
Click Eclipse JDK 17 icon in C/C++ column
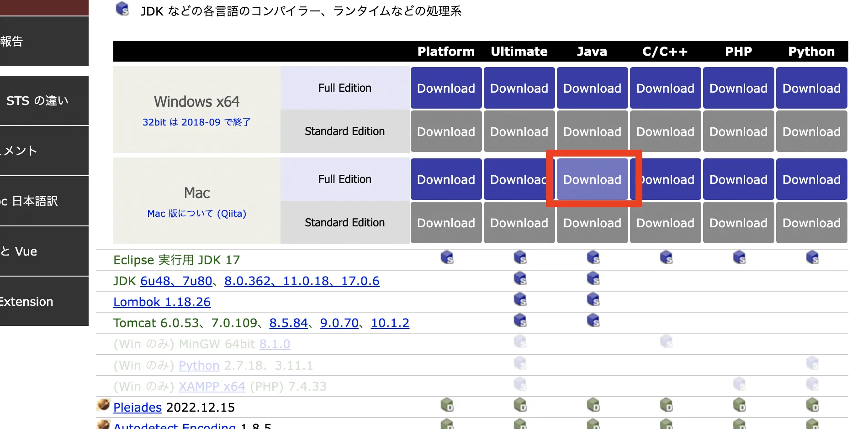(x=666, y=257)
